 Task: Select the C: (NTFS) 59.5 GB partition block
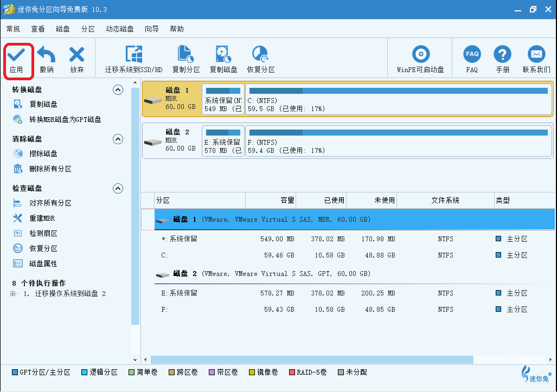(x=399, y=99)
